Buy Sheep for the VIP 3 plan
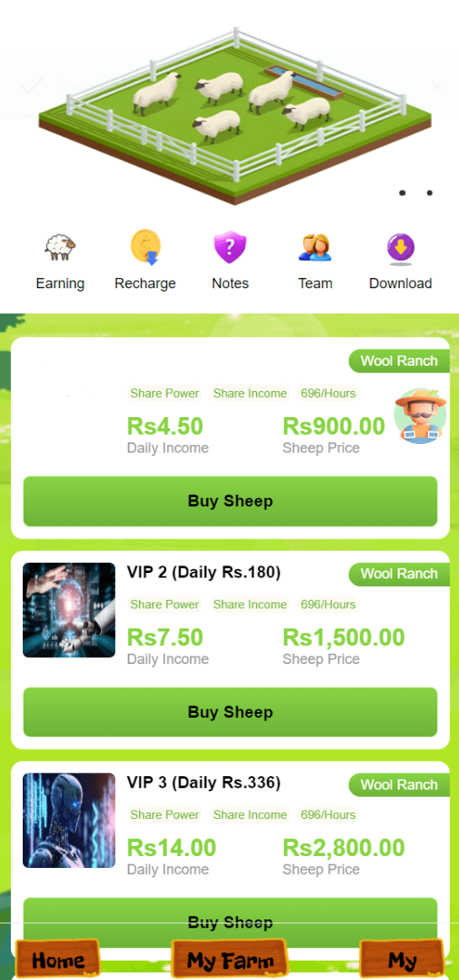This screenshot has width=459, height=980. coord(230,923)
